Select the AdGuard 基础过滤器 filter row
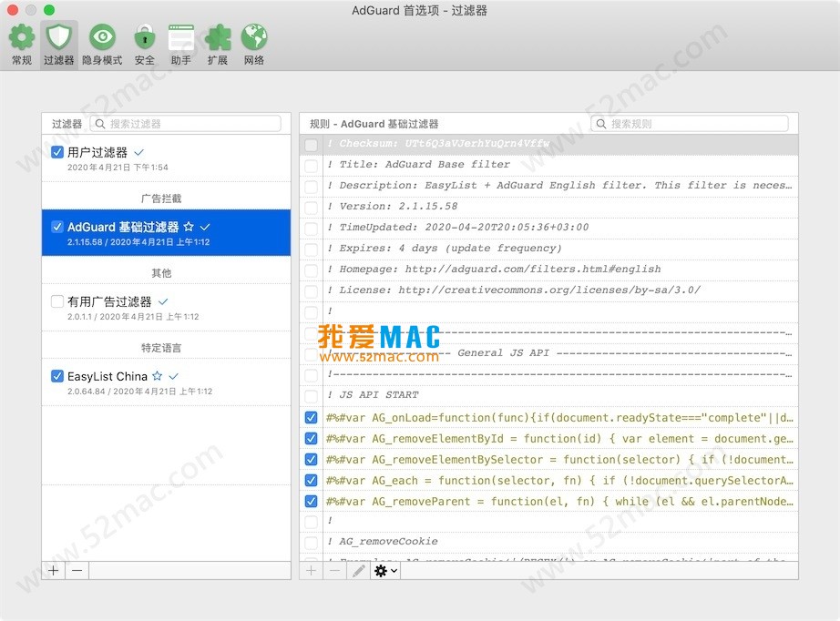Image resolution: width=840 pixels, height=621 pixels. point(166,233)
